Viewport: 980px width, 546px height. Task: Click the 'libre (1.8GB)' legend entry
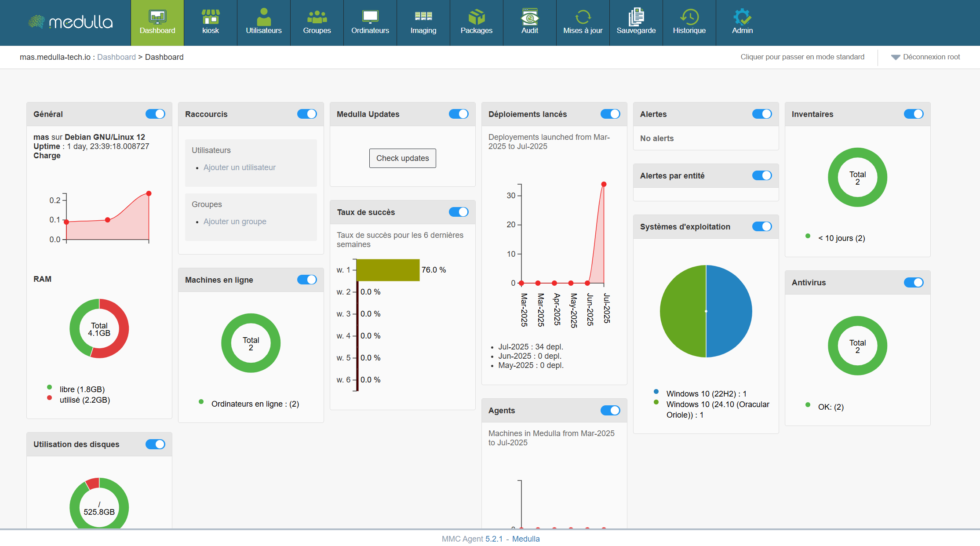click(82, 389)
